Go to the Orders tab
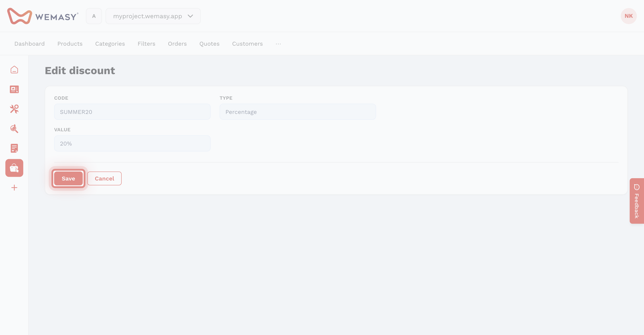 (177, 44)
